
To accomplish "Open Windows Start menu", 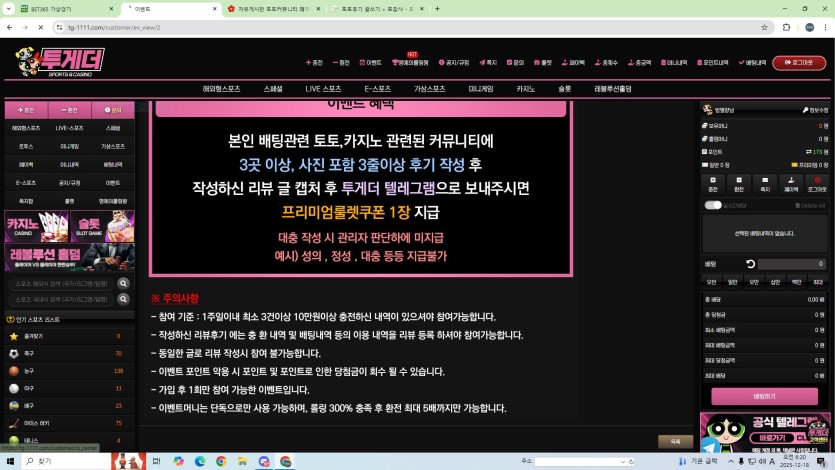I will pyautogui.click(x=10, y=461).
